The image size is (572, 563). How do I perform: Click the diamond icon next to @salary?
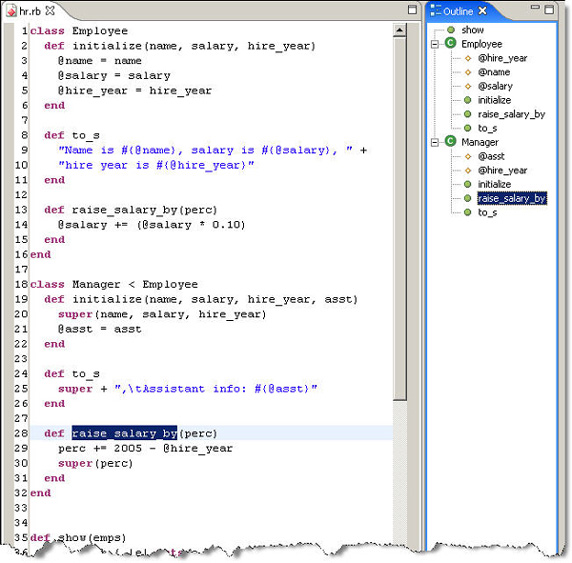coord(468,86)
